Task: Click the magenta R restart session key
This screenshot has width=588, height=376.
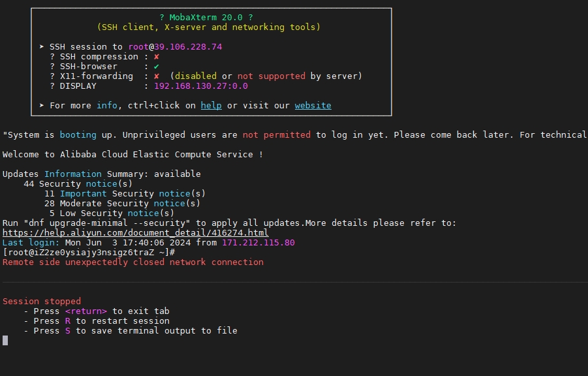Action: click(67, 321)
